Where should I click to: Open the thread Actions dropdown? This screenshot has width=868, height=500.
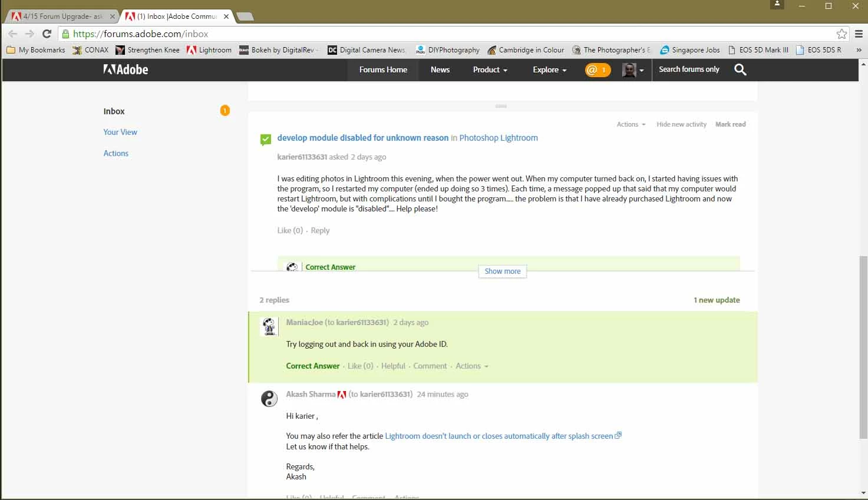pos(631,124)
